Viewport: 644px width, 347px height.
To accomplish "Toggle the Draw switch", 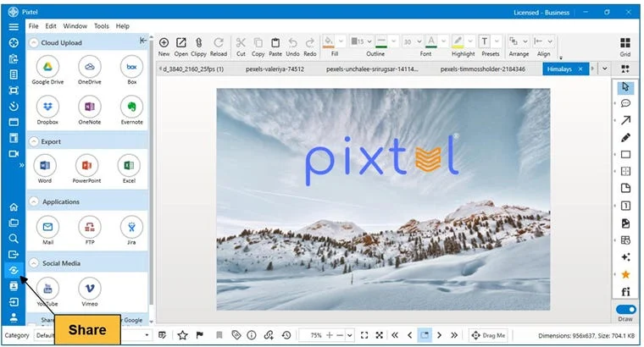I will coord(625,309).
